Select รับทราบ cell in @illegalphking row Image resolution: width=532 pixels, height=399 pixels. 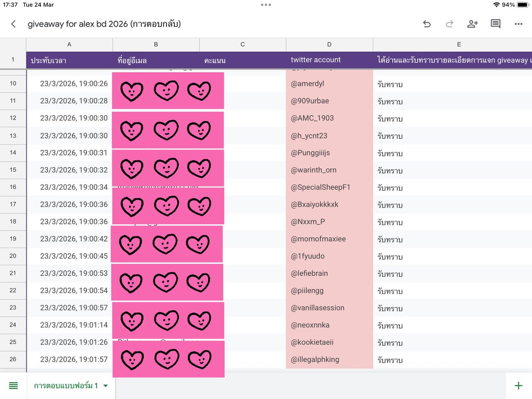coord(452,359)
